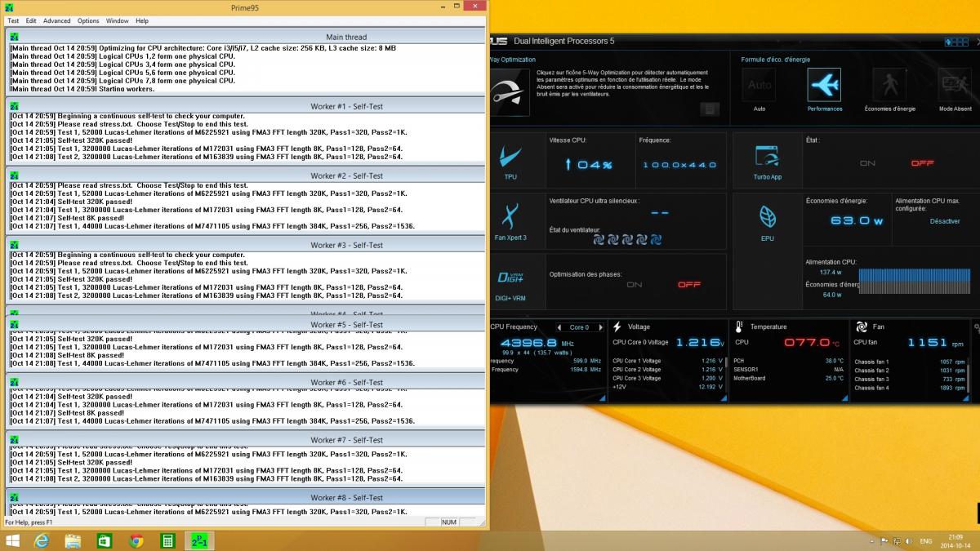Viewport: 980px width, 551px height.
Task: Click the Fan monitor icon
Action: click(861, 327)
